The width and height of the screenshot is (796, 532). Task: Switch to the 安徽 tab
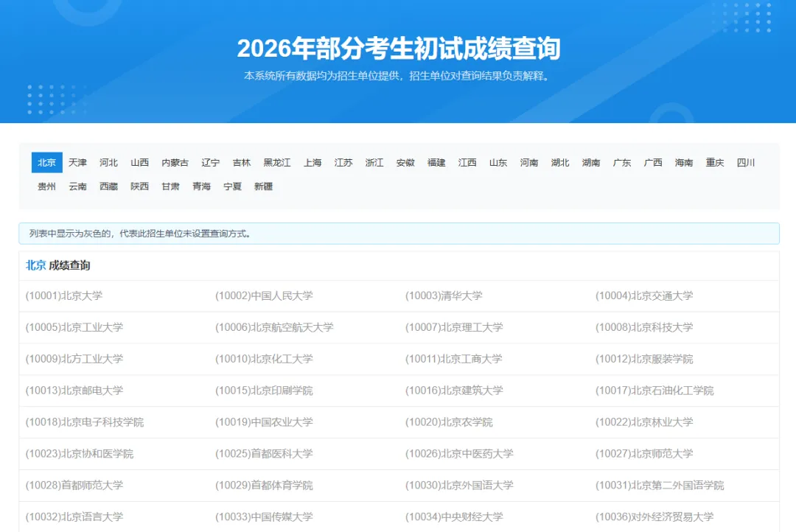[x=405, y=162]
